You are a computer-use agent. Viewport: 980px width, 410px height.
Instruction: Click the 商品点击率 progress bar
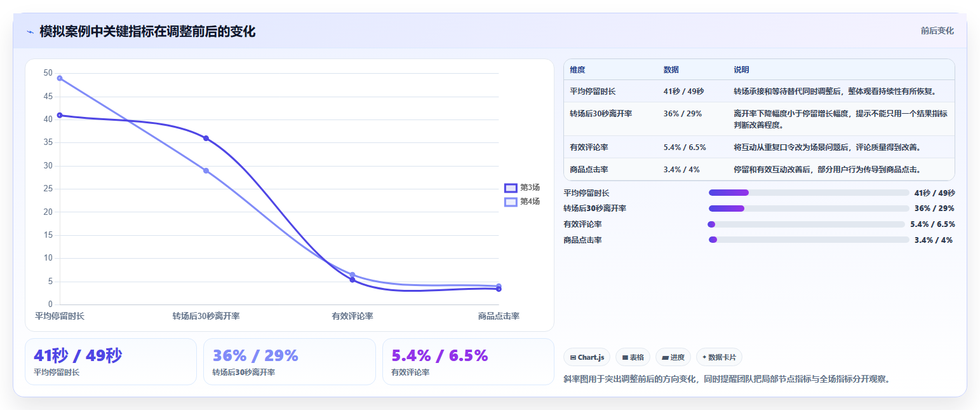click(x=809, y=240)
